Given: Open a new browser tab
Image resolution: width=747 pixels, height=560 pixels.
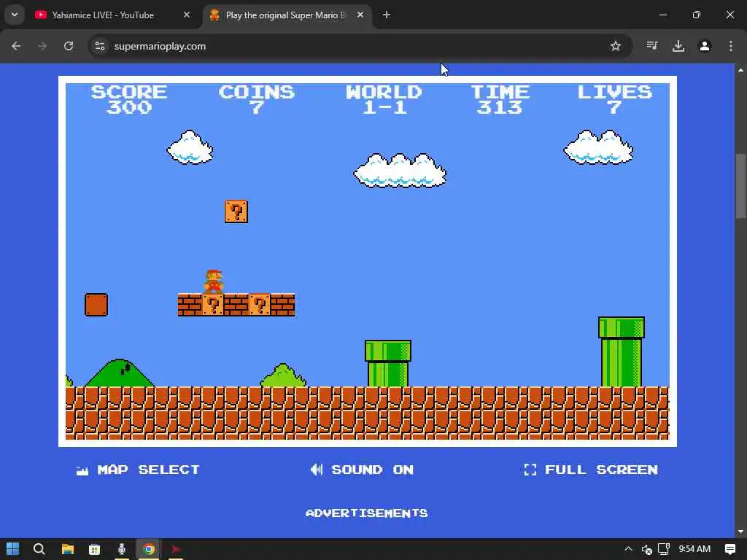Looking at the screenshot, I should click(x=387, y=15).
